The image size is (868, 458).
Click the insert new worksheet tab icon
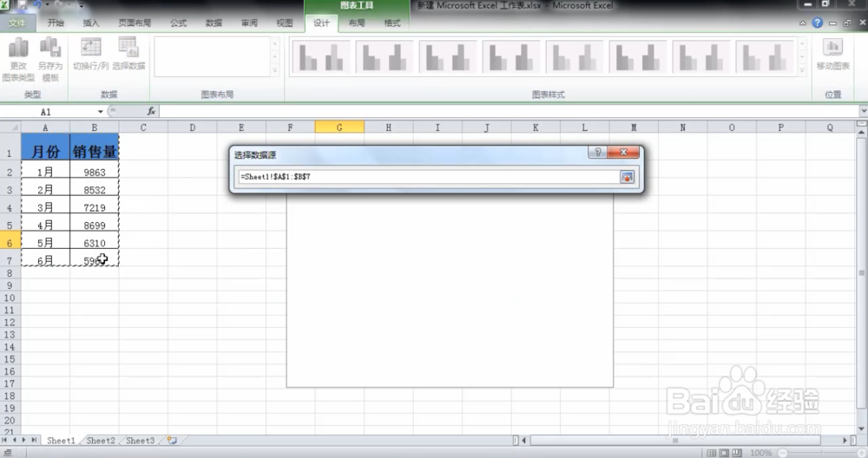[172, 441]
